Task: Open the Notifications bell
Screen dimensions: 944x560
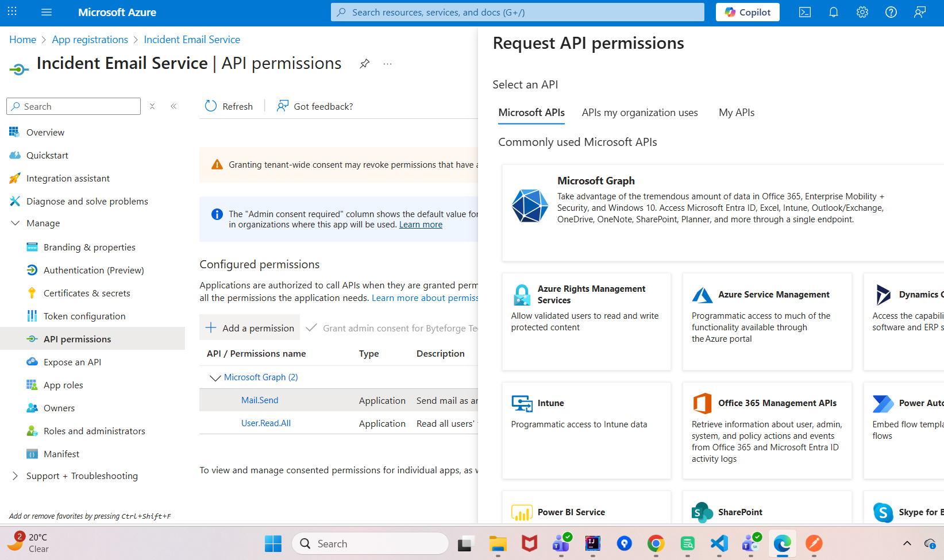Action: coord(834,12)
